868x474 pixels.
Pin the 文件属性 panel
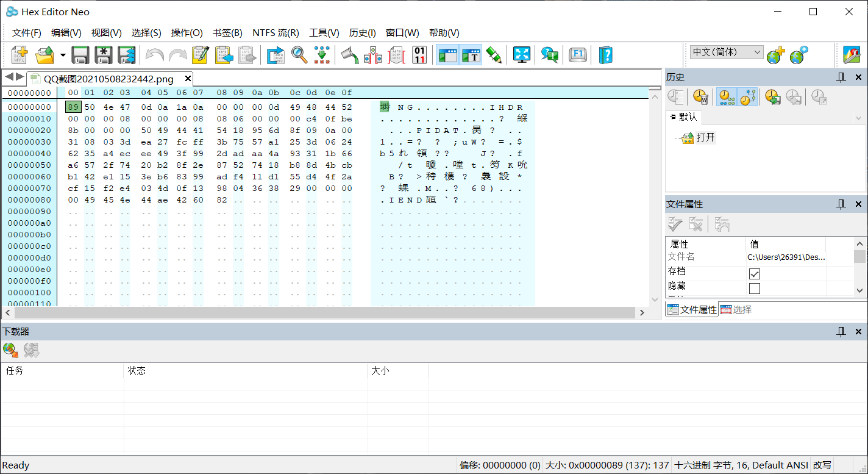pyautogui.click(x=841, y=204)
